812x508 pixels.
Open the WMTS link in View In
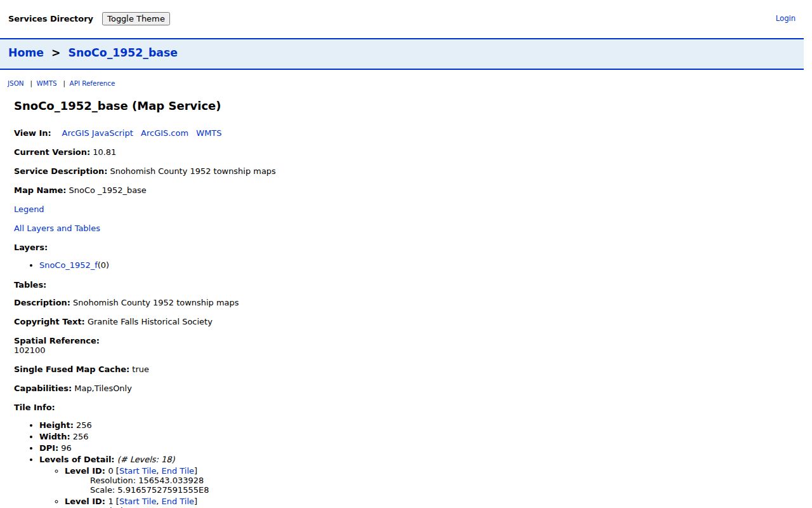point(209,133)
